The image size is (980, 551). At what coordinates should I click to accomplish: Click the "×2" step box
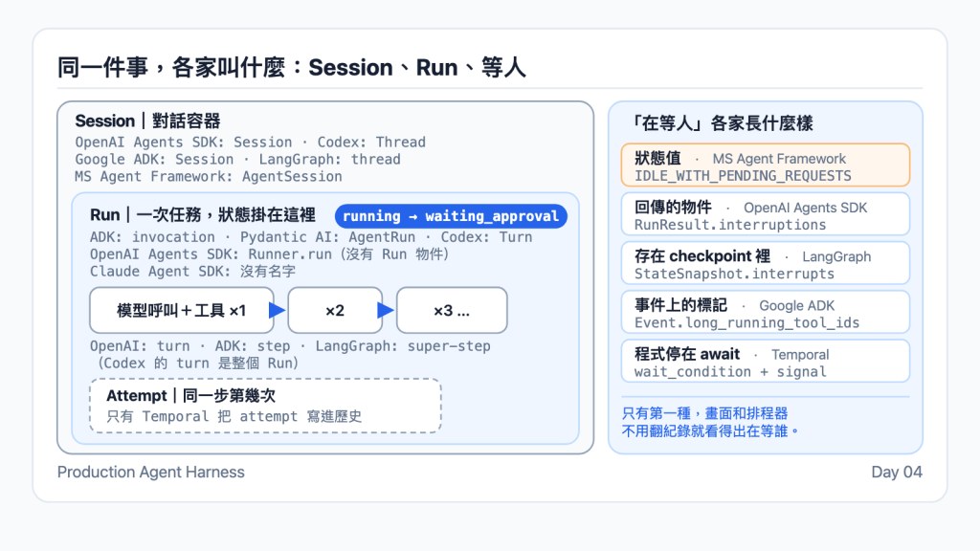click(x=335, y=310)
